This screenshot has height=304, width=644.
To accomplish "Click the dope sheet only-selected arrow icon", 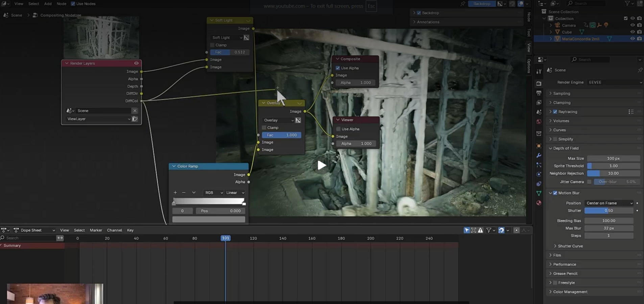I will (x=467, y=230).
